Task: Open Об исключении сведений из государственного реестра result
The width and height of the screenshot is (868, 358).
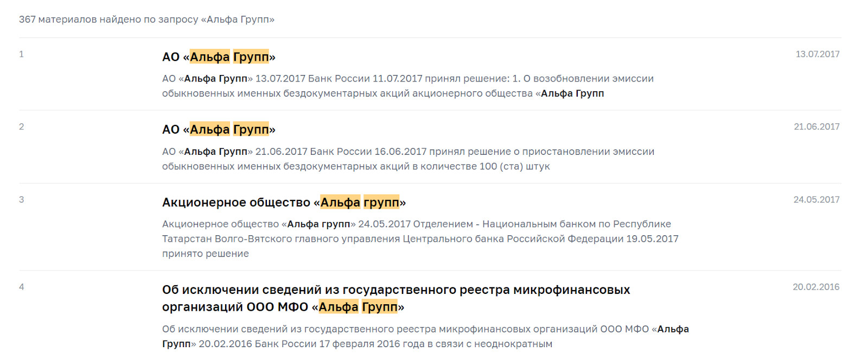Action: [396, 298]
